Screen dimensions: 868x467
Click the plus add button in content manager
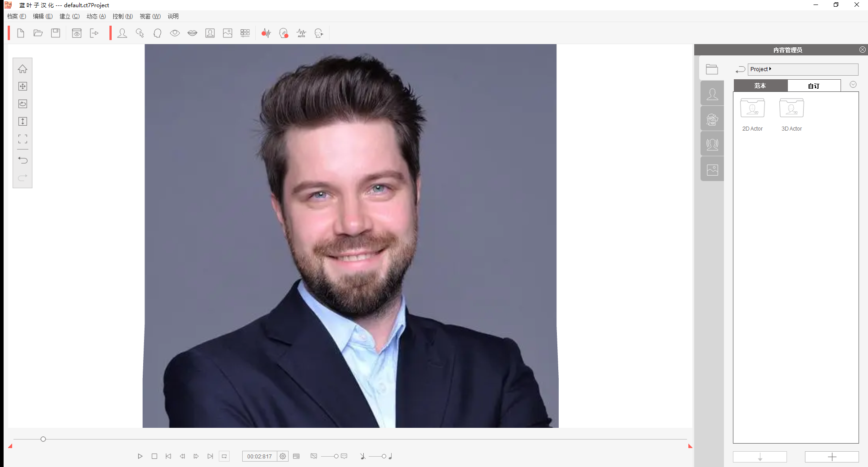pos(832,457)
